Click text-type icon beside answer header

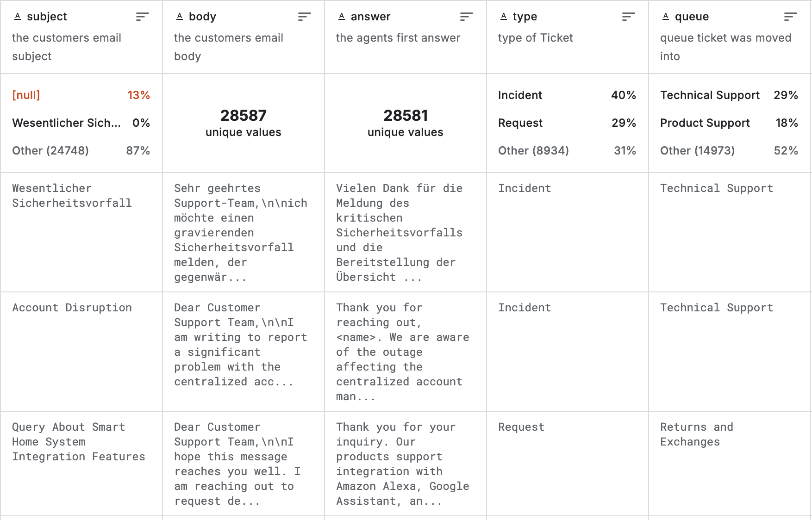coord(342,17)
